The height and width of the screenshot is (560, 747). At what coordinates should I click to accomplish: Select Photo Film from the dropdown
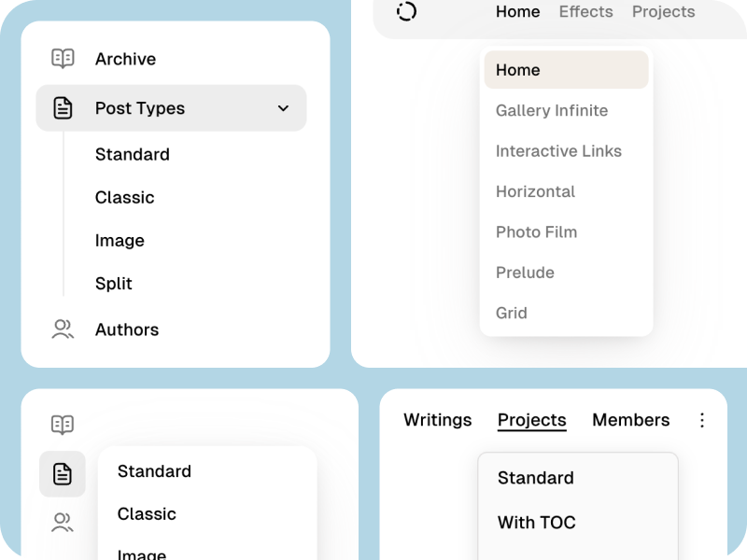(x=536, y=231)
